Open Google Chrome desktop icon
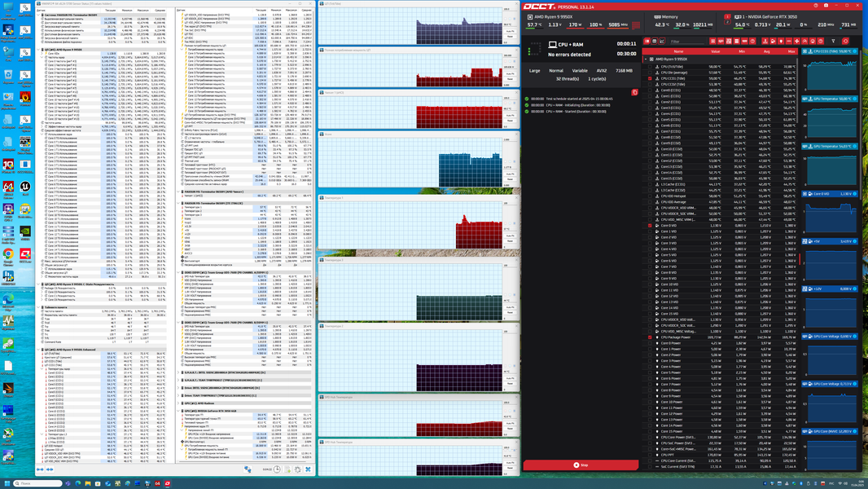 [x=8, y=255]
